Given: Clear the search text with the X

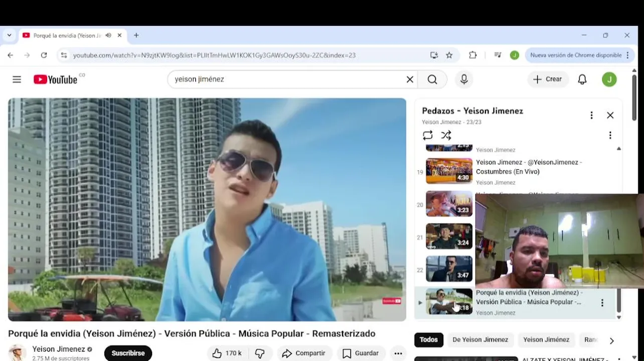Looking at the screenshot, I should (410, 79).
